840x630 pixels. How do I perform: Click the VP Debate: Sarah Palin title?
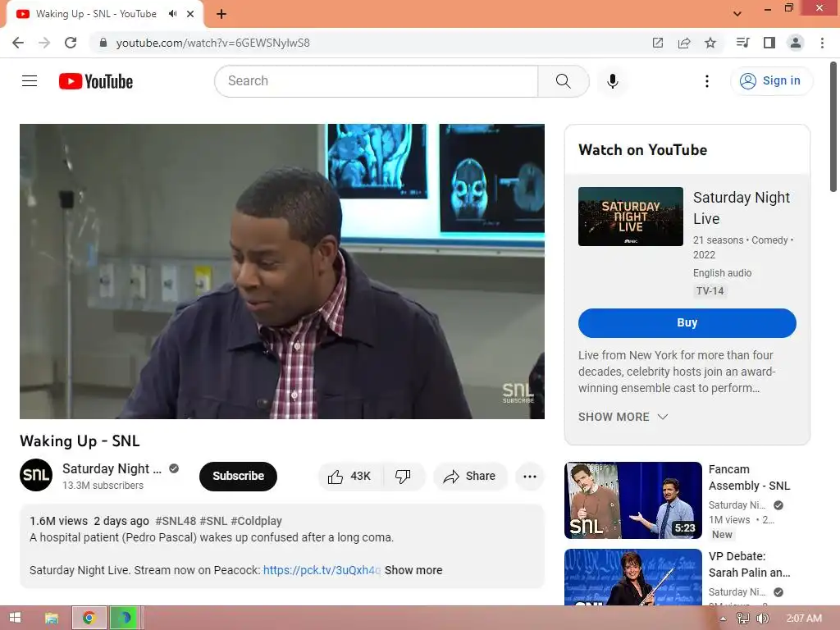[x=749, y=564]
